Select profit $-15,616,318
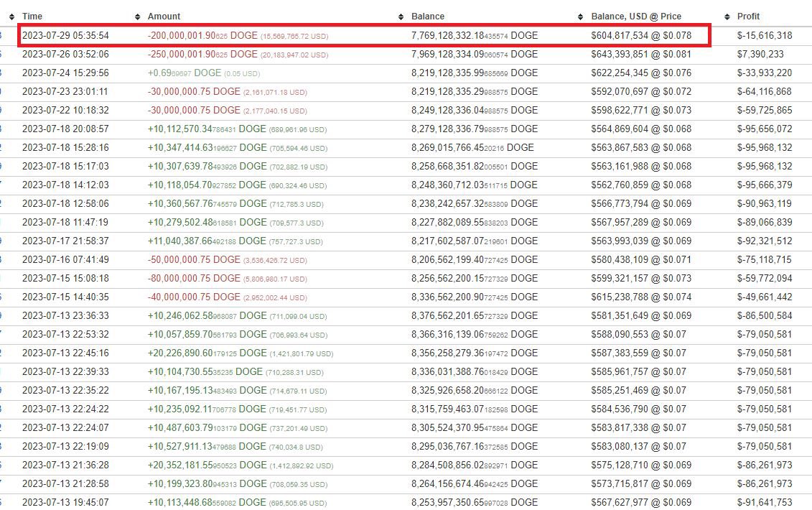The image size is (812, 510). [765, 36]
